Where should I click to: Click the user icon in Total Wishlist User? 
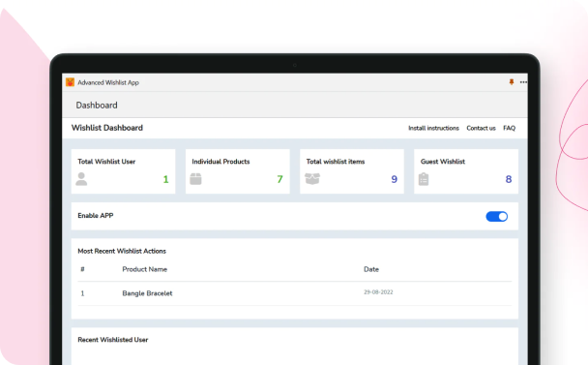(81, 179)
